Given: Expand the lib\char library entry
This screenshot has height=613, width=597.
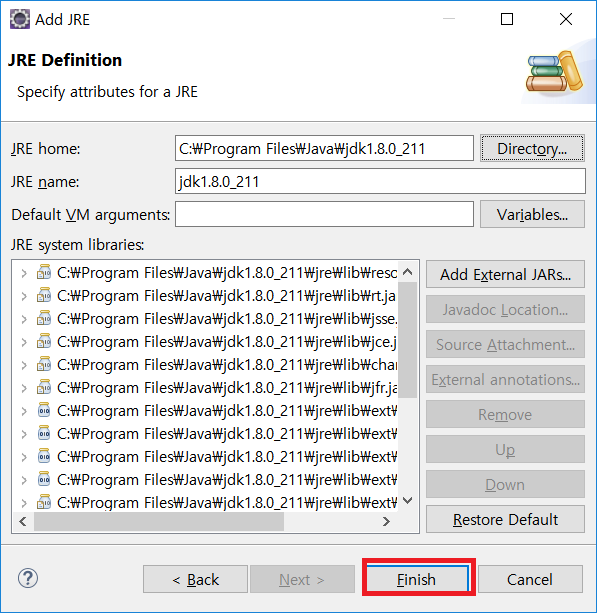Looking at the screenshot, I should tap(24, 365).
